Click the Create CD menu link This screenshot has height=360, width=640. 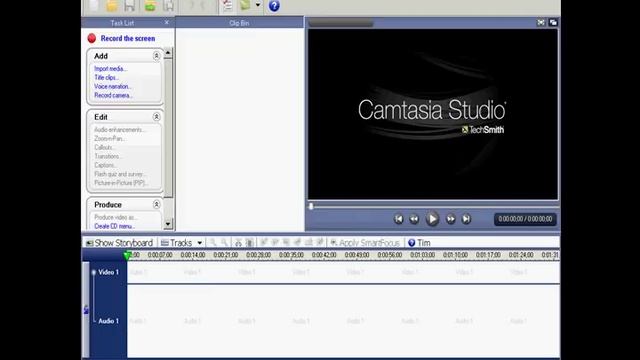(114, 226)
